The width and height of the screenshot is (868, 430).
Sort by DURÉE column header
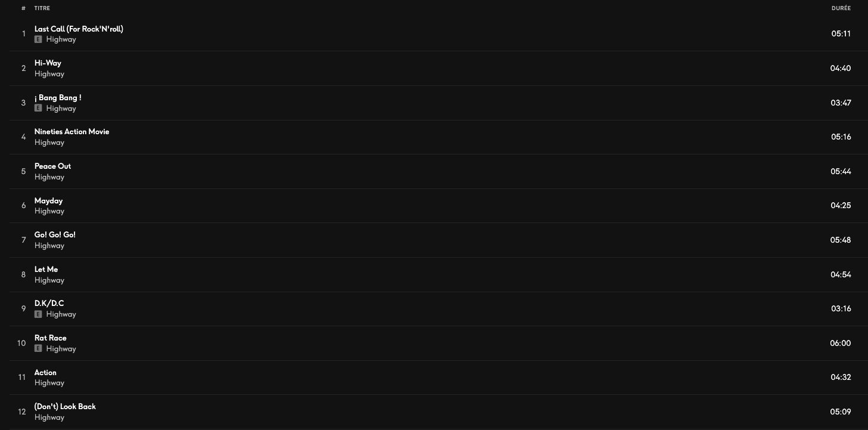(x=841, y=8)
